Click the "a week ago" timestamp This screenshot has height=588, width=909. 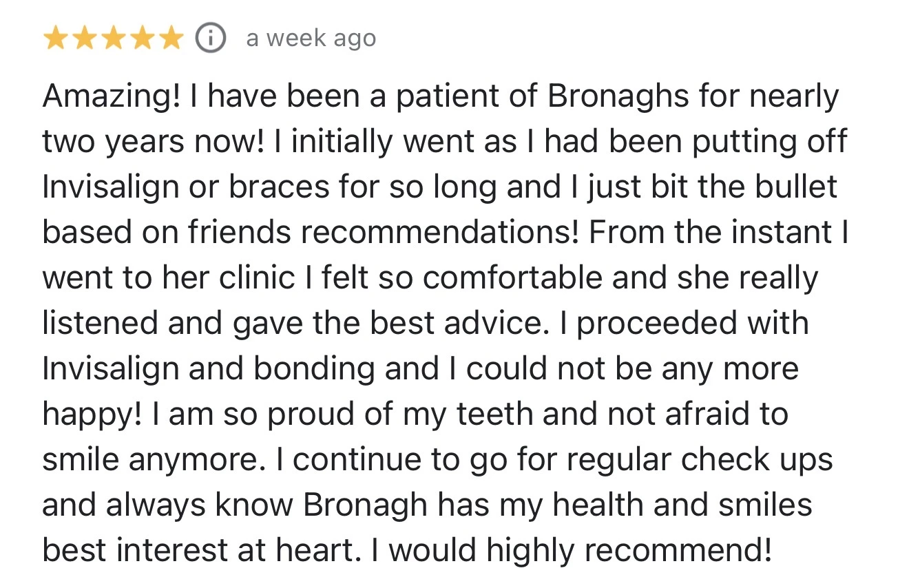[311, 39]
